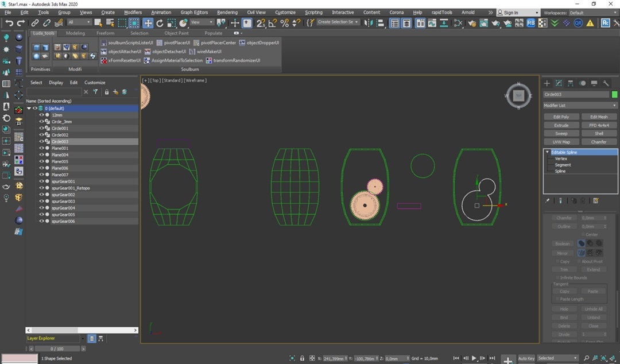The width and height of the screenshot is (620, 364).
Task: Toggle the Angle Snap icon
Action: [x=273, y=23]
